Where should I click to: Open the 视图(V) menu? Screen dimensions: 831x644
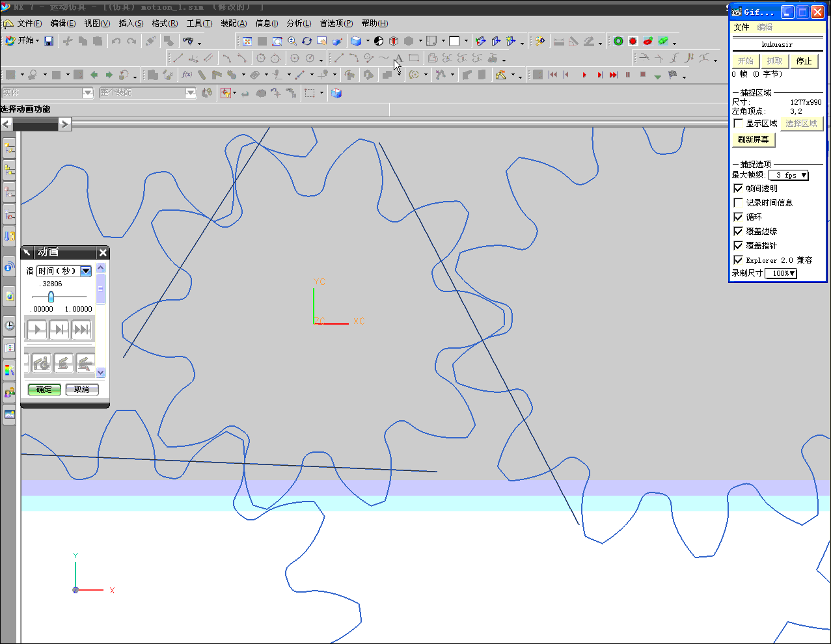point(97,23)
